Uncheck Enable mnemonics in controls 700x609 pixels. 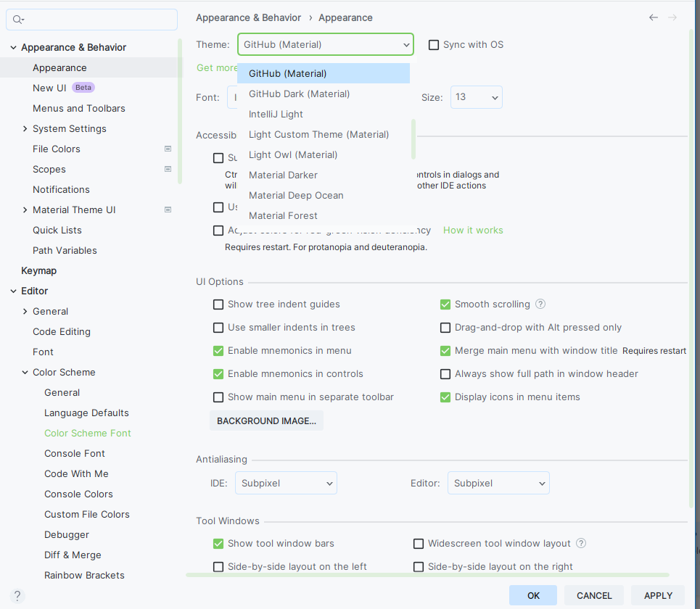tap(218, 374)
